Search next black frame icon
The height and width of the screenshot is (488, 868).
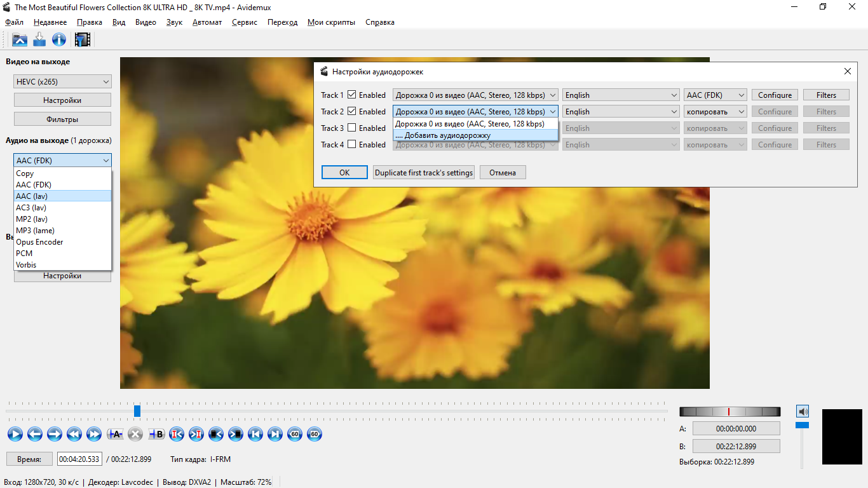coord(235,434)
